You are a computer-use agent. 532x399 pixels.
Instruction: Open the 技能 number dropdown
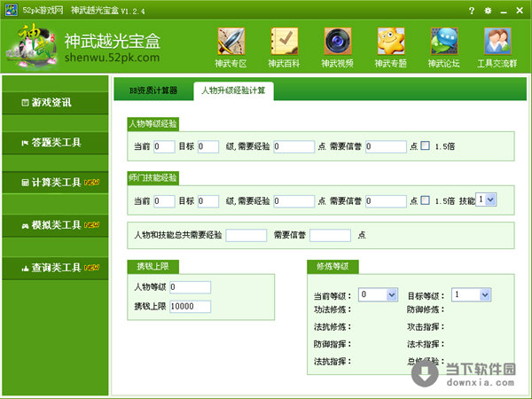pos(486,199)
